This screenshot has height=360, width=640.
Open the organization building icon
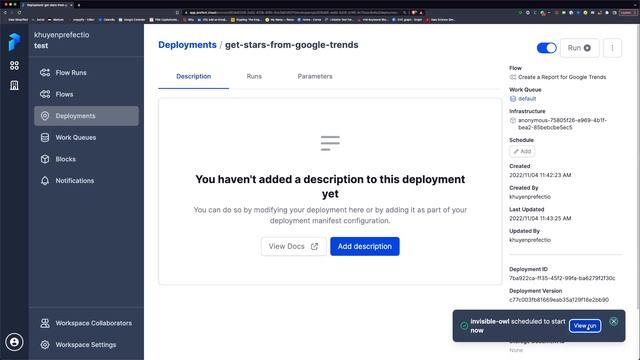pos(14,85)
